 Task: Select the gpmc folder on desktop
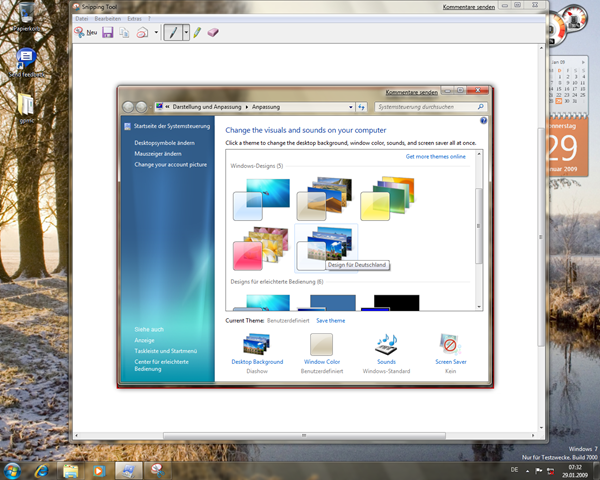click(26, 108)
